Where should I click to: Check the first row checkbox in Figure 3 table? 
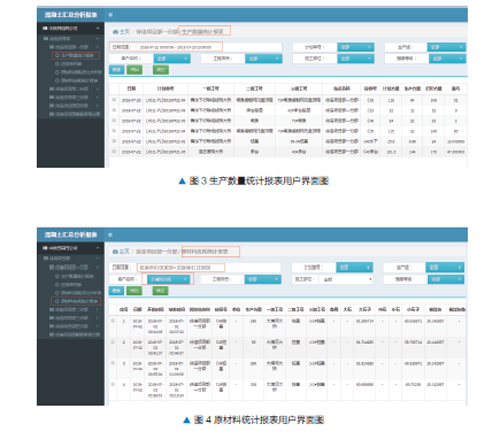click(114, 100)
